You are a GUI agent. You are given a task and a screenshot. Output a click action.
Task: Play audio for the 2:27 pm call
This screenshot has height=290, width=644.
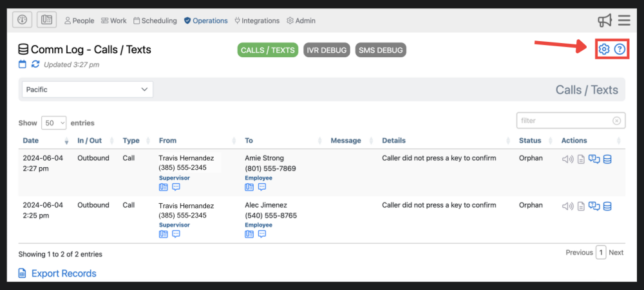[x=567, y=159]
